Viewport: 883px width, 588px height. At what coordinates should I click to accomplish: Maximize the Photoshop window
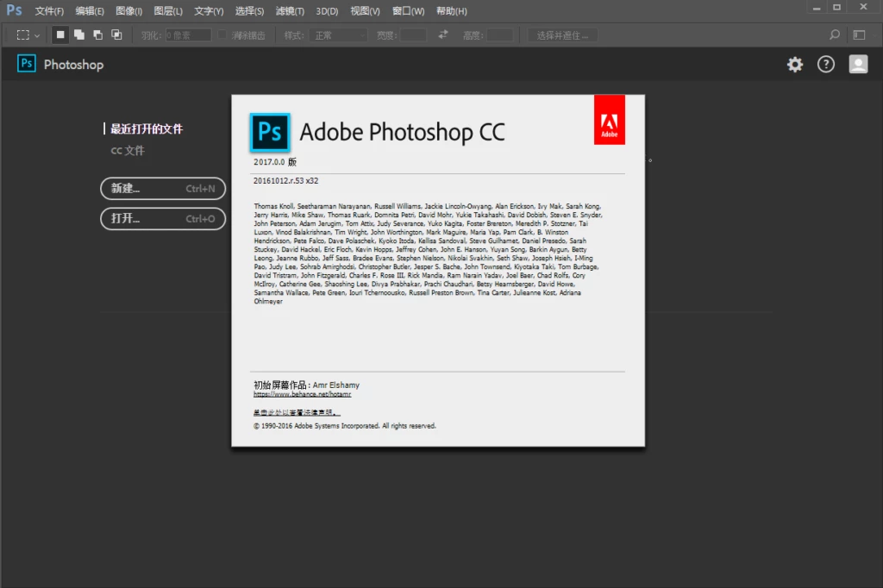(x=836, y=7)
